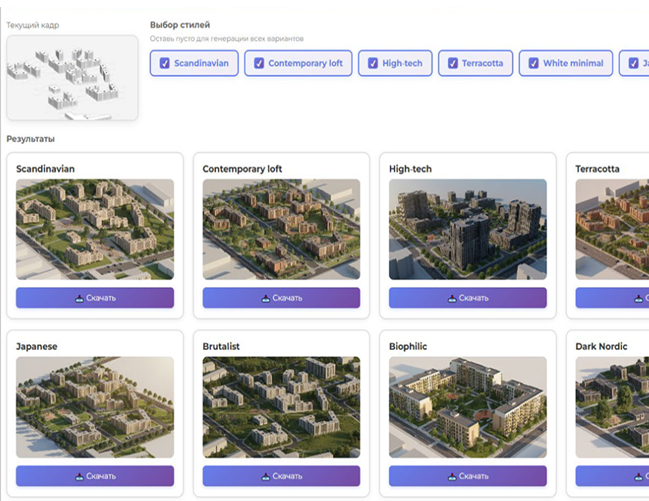The width and height of the screenshot is (649, 501).
Task: Open the current frame preview thumbnail
Action: (72, 77)
